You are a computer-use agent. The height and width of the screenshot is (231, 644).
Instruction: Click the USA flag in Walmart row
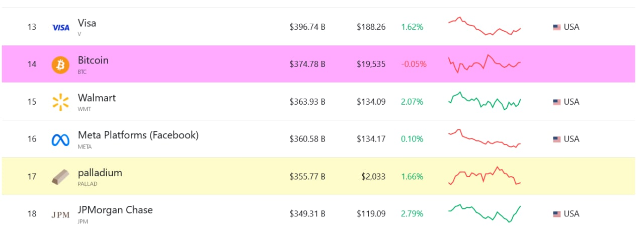tap(557, 102)
